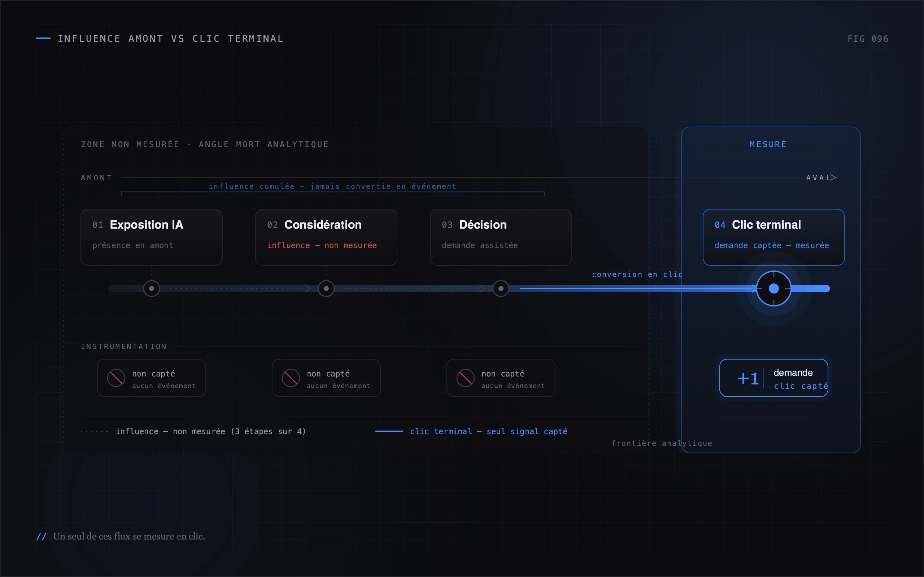Open the 02 Considération card
This screenshot has height=577, width=924.
coord(326,237)
